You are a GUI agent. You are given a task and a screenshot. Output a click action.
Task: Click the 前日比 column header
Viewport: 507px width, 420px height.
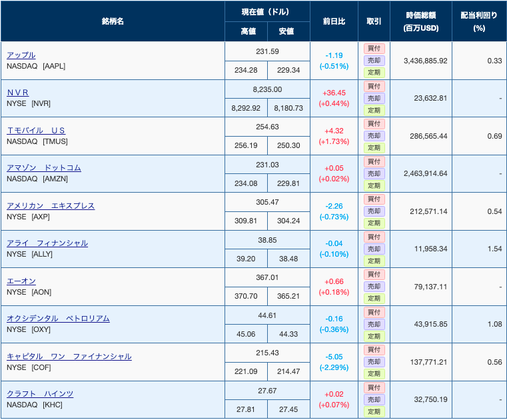[x=334, y=21]
